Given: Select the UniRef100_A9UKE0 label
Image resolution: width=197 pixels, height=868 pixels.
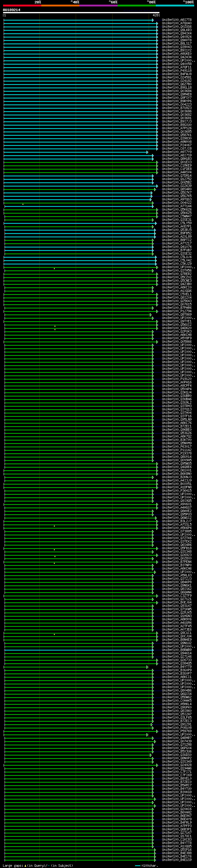Looking at the screenshot, I should [177, 54].
